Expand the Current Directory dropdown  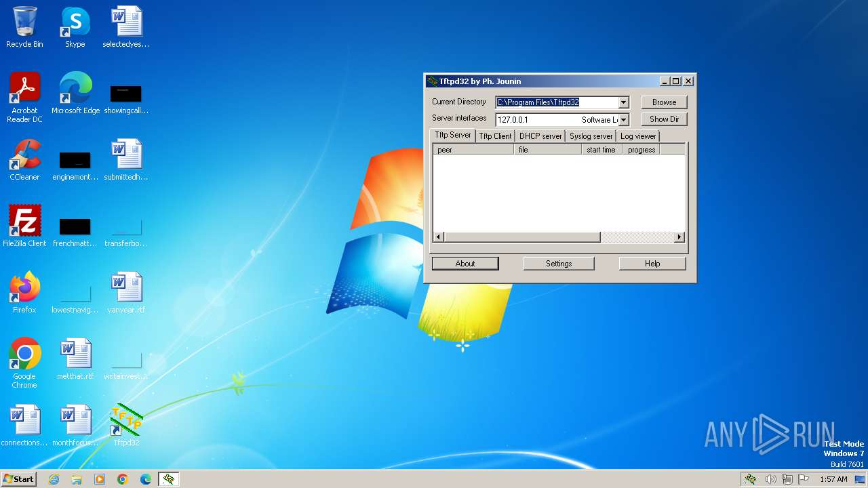(623, 102)
